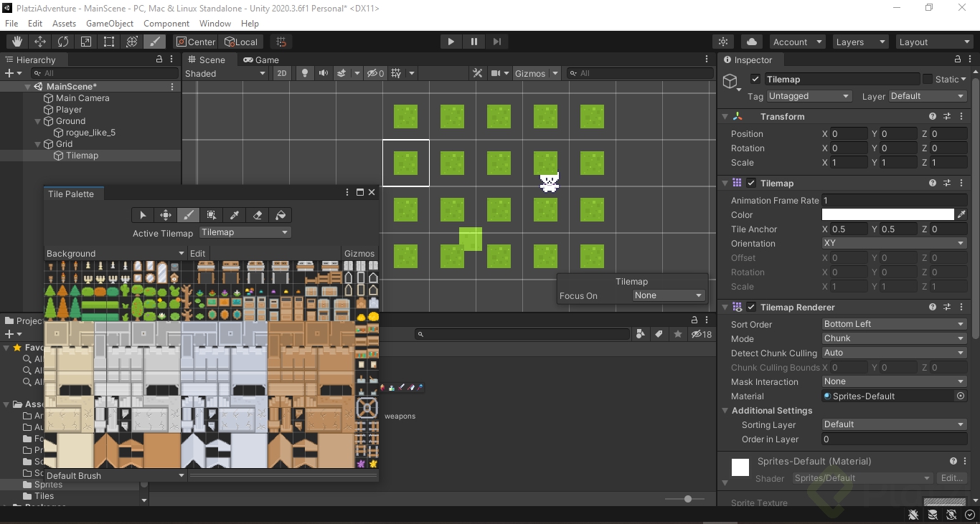Select the Rotate tool in toolbar
Image resolution: width=980 pixels, height=524 pixels.
pos(63,42)
